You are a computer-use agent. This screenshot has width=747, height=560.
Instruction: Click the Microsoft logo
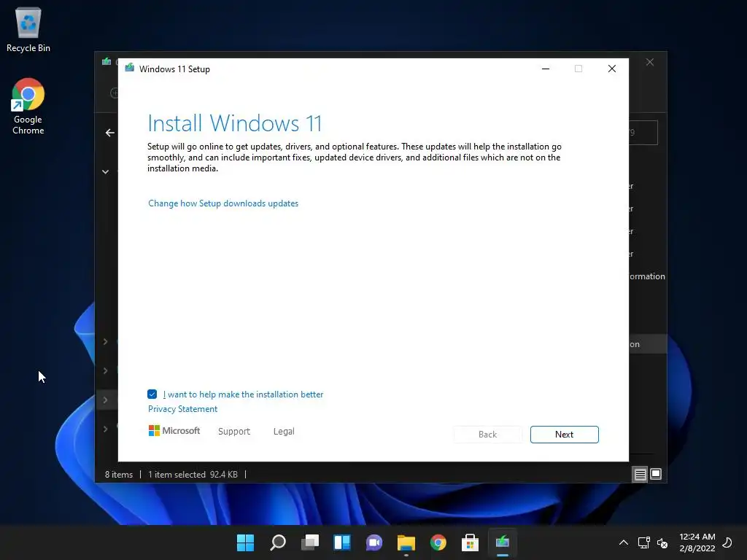[174, 431]
